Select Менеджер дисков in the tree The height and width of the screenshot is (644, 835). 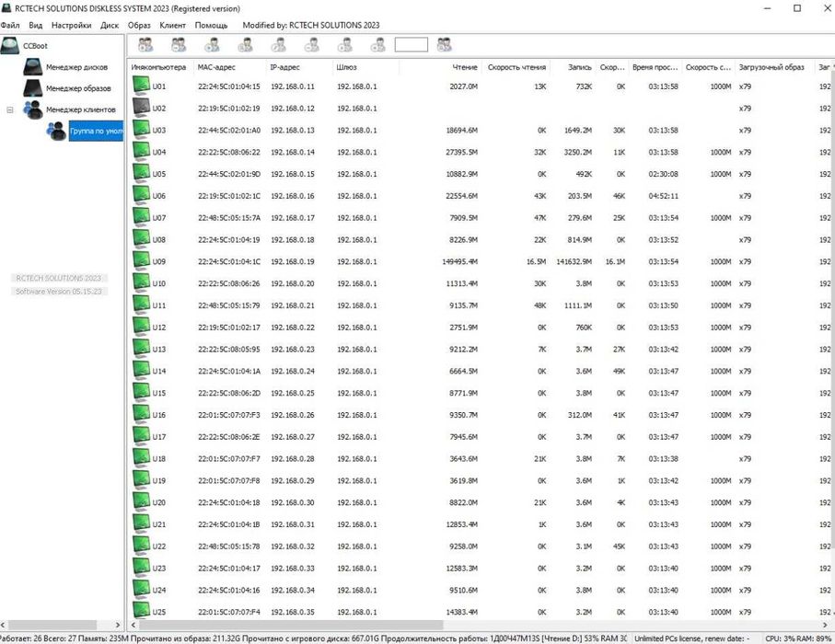(x=76, y=67)
